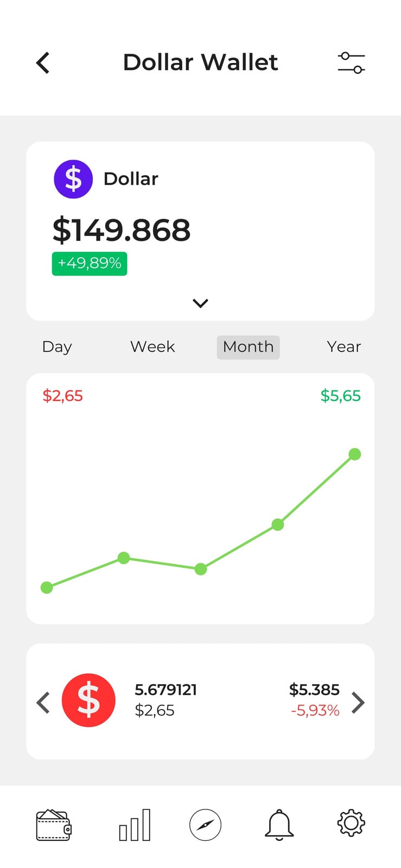This screenshot has width=401, height=868.
Task: Show the previous asset with left chevron
Action: [43, 703]
